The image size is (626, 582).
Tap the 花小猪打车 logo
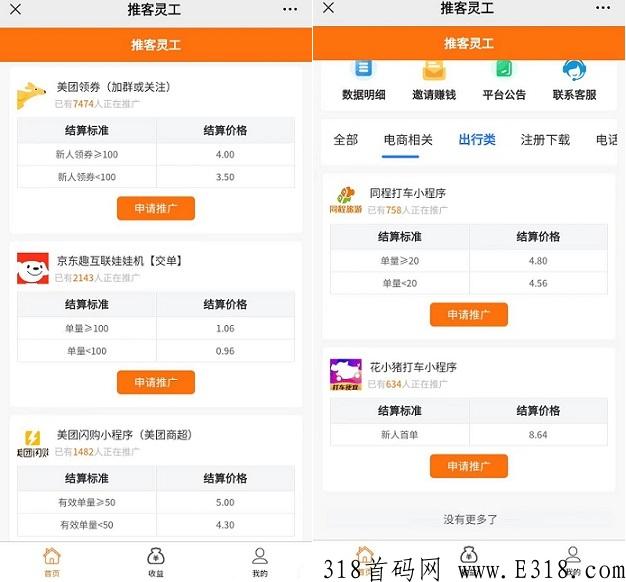[346, 374]
